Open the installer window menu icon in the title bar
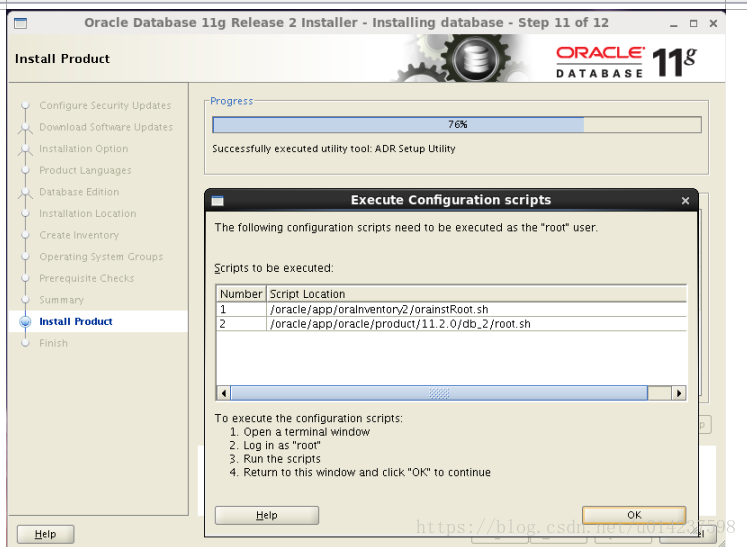The image size is (747, 547). click(20, 23)
